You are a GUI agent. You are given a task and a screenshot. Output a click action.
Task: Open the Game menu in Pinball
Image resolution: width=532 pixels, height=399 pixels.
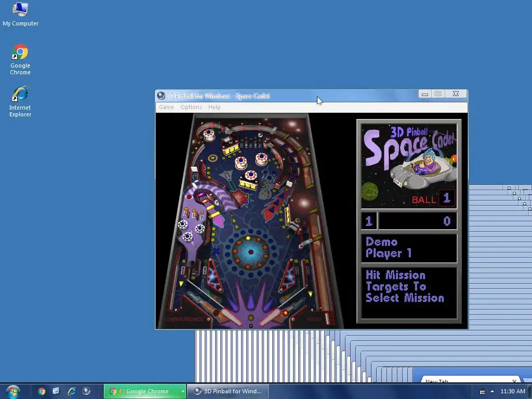click(166, 107)
